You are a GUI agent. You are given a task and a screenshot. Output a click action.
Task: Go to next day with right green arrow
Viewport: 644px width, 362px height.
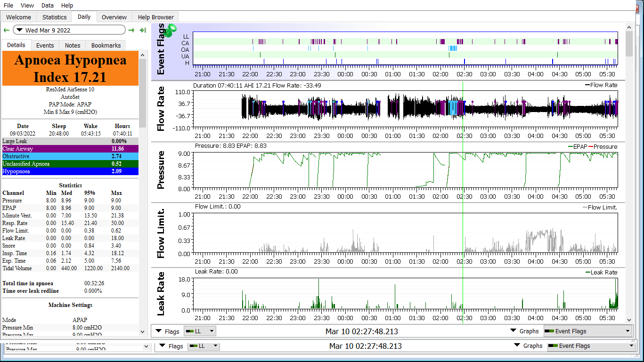pyautogui.click(x=131, y=30)
